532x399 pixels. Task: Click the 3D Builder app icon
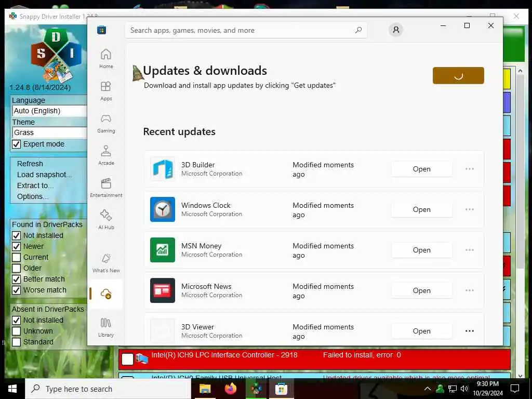(x=163, y=169)
